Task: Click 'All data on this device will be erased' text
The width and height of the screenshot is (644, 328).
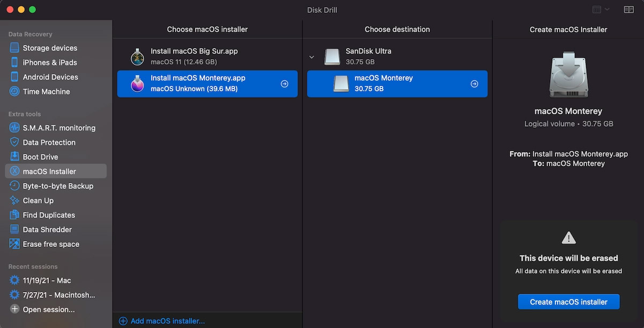Action: (x=568, y=271)
